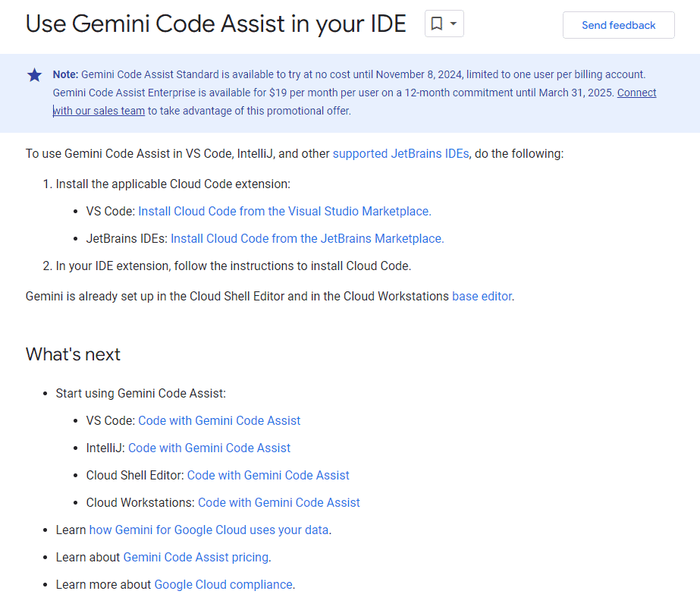The height and width of the screenshot is (610, 700).
Task: Expand the bookmark dropdown arrow
Action: click(454, 24)
